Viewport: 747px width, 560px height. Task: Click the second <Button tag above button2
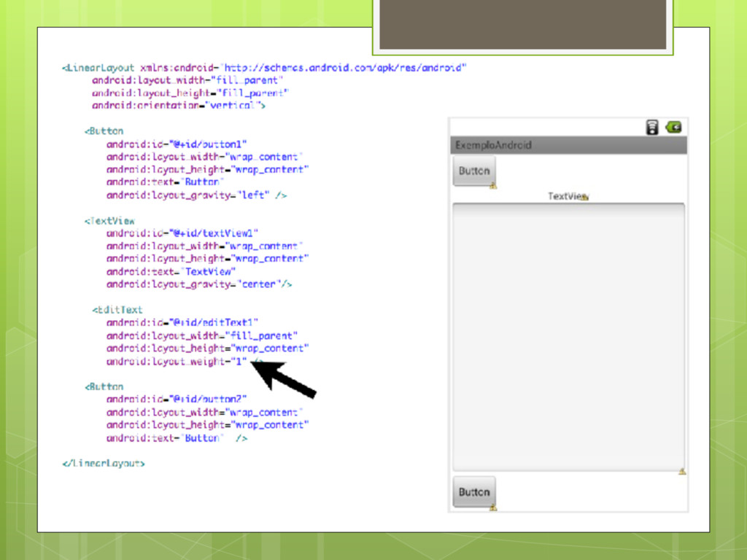(104, 386)
